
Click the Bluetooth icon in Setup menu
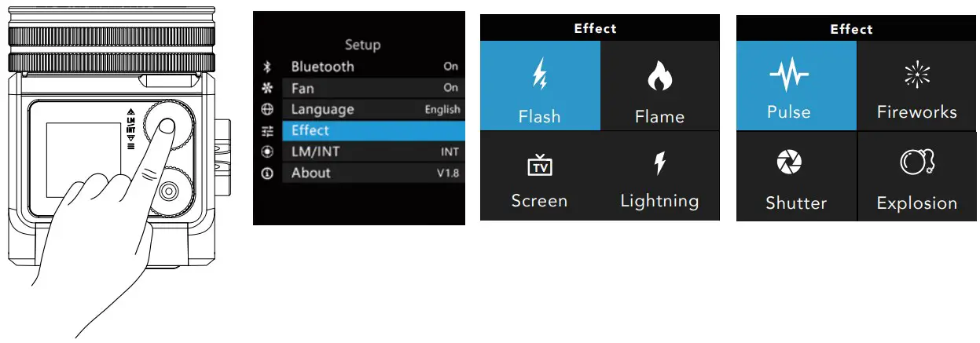[267, 68]
